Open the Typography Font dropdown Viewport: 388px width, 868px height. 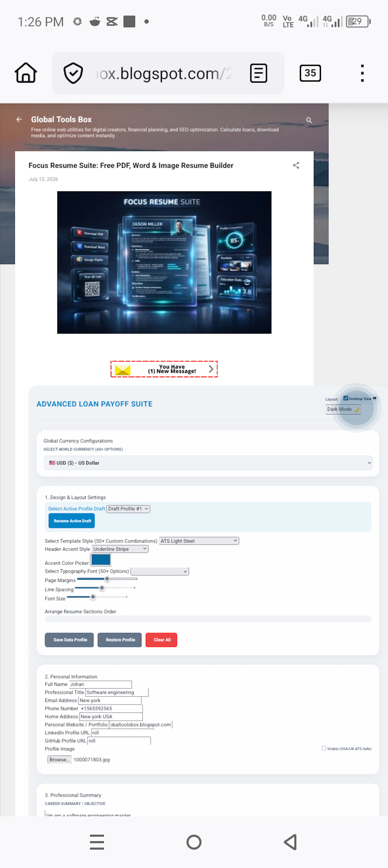[x=160, y=571]
